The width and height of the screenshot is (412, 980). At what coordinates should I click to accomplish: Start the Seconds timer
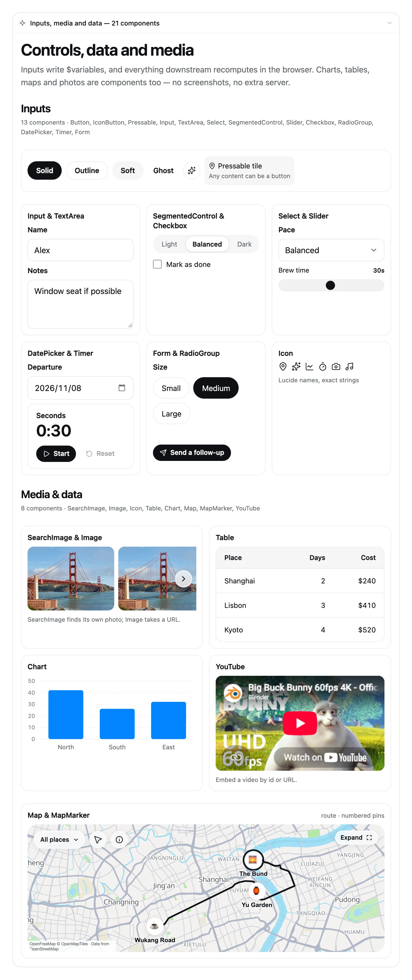(x=56, y=454)
